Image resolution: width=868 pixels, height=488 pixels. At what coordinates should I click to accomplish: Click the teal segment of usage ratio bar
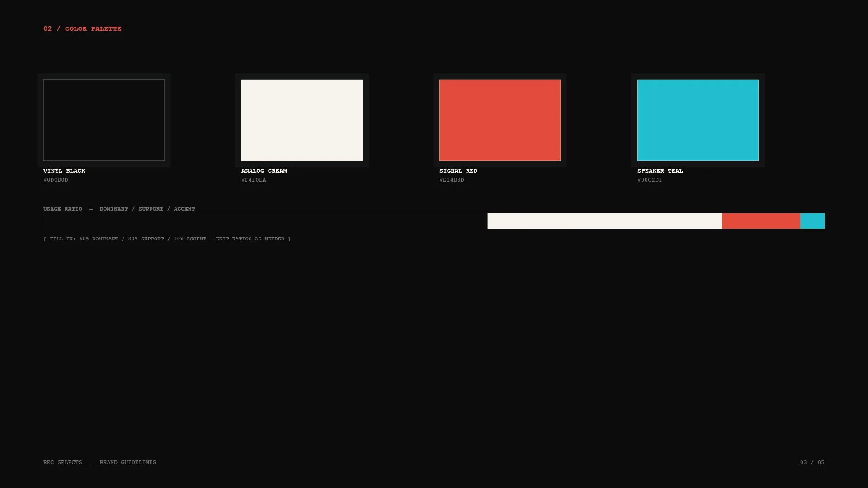(812, 221)
